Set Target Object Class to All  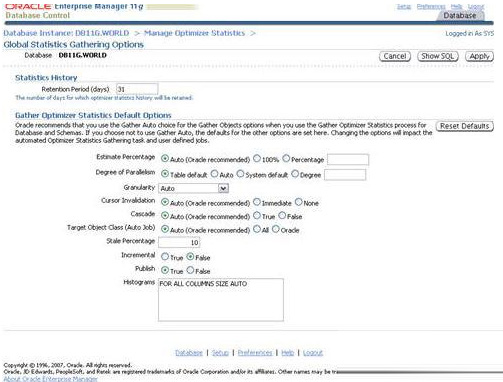[257, 229]
